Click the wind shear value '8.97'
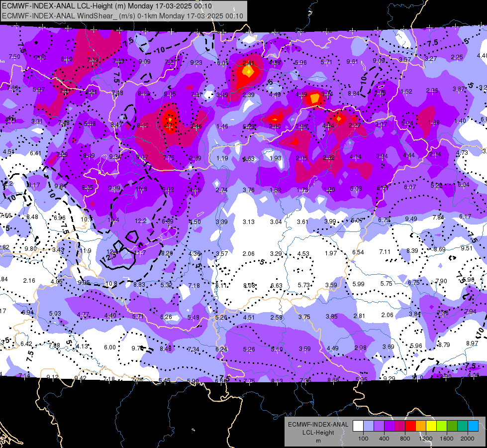This screenshot has height=448, width=487. (x=472, y=343)
